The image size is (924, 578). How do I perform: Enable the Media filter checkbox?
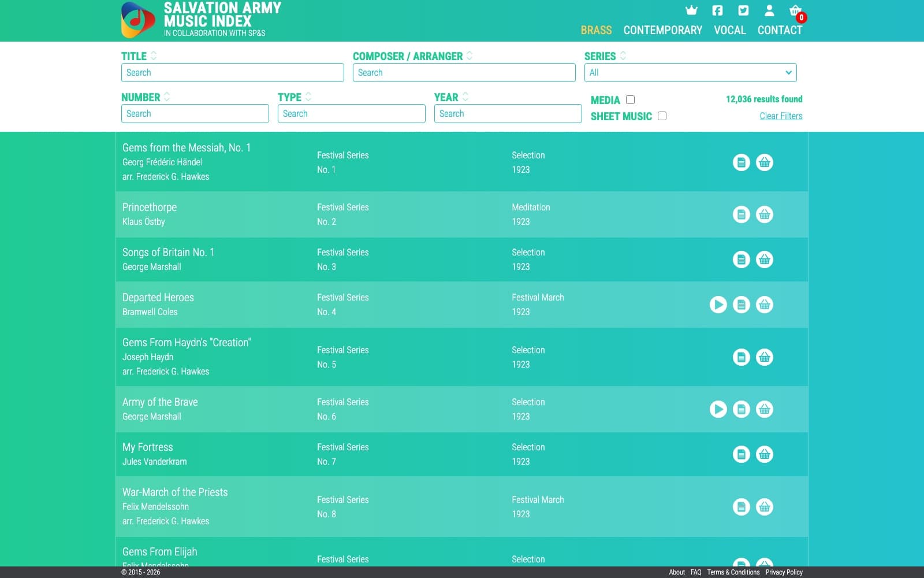point(630,100)
